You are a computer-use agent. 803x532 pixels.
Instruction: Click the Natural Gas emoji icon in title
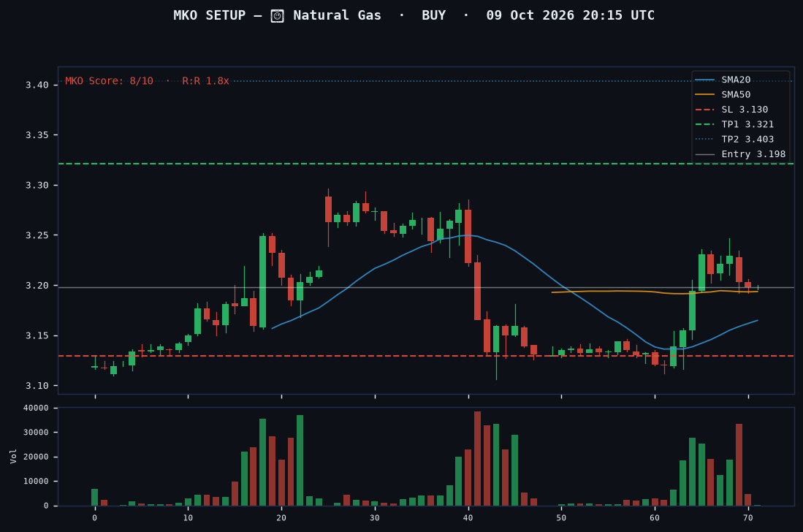[277, 16]
